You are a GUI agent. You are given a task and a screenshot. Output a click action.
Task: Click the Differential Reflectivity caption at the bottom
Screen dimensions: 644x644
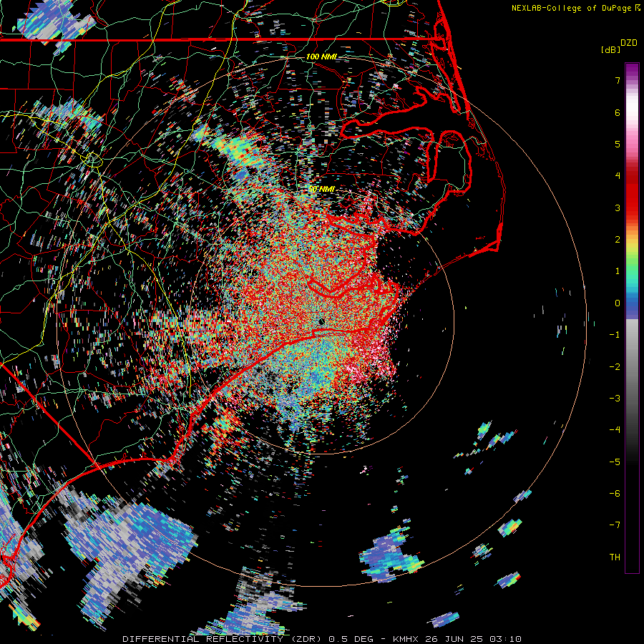(322, 639)
